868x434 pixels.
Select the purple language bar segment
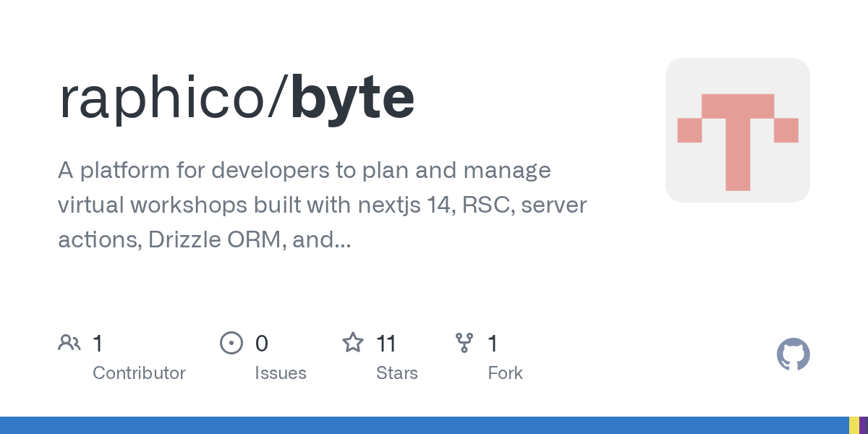(x=864, y=425)
